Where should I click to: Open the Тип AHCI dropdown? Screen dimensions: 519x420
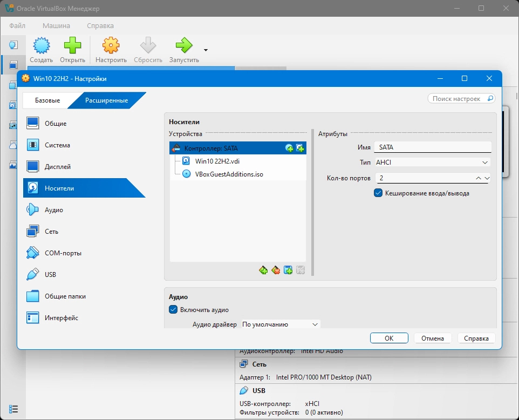(433, 162)
